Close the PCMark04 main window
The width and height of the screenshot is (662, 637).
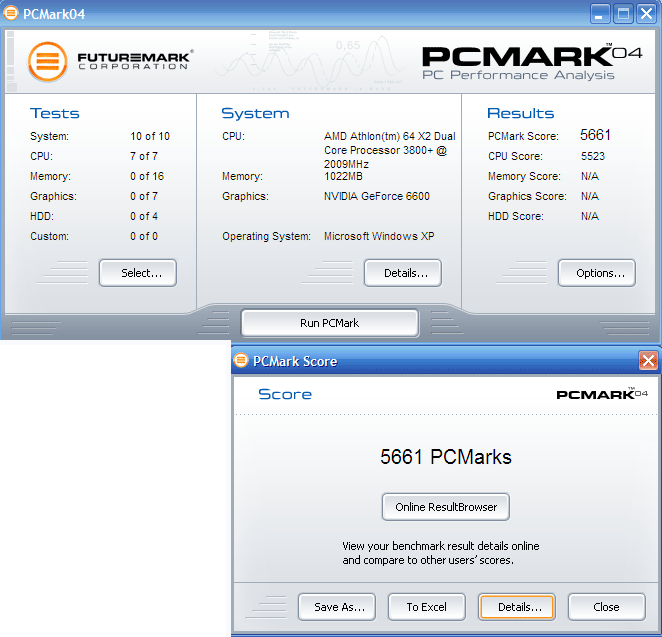(646, 14)
